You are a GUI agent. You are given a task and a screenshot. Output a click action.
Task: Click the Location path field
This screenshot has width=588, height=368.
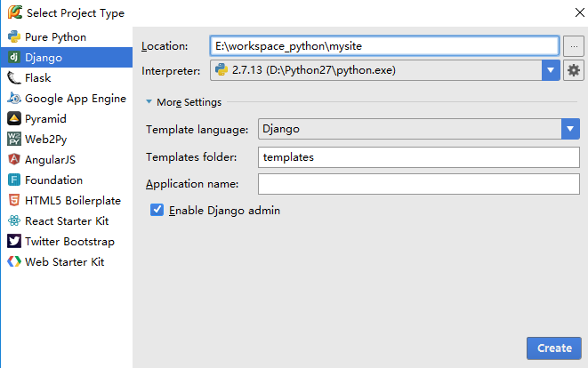pos(385,46)
